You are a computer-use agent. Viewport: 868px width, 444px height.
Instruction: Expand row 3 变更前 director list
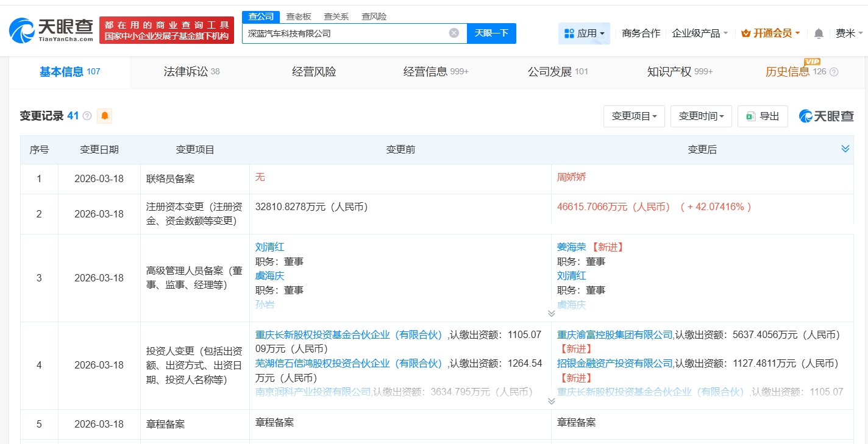click(x=551, y=314)
